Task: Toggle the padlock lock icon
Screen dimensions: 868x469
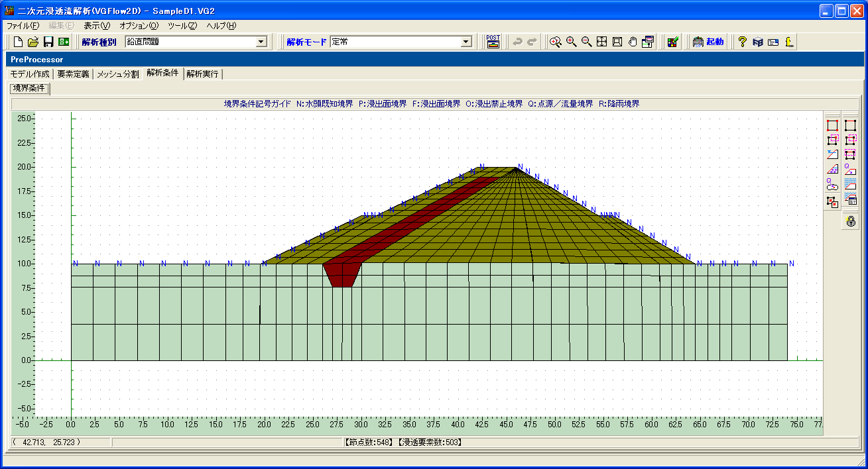Action: pyautogui.click(x=851, y=222)
